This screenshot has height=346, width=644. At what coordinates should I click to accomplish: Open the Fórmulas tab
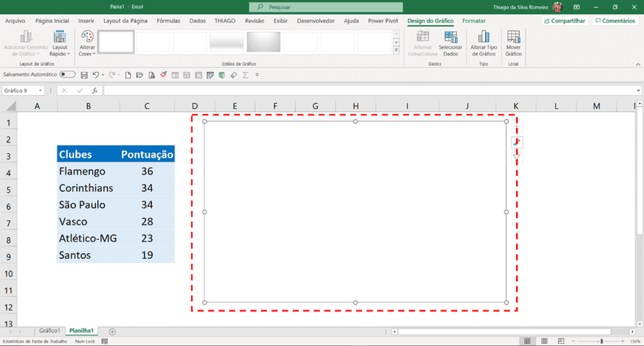(x=169, y=20)
